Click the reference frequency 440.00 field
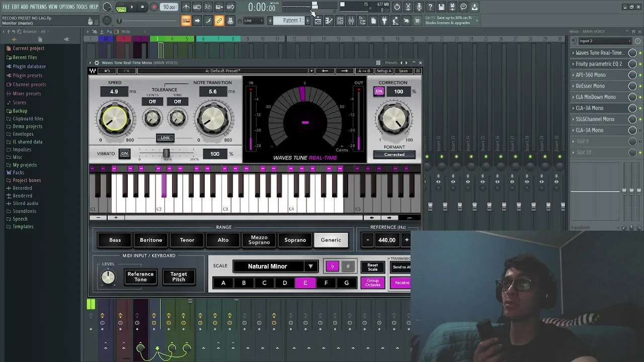644x362 pixels. [x=387, y=240]
